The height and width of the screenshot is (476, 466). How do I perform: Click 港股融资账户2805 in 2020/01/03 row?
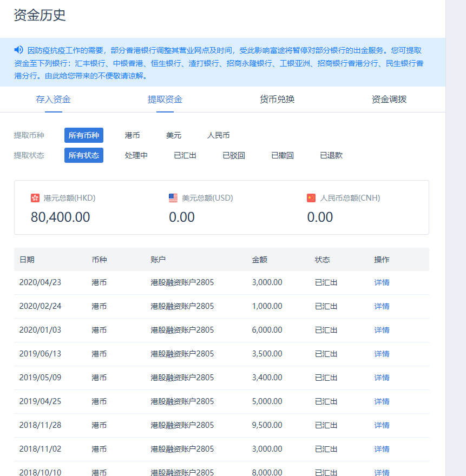[182, 329]
